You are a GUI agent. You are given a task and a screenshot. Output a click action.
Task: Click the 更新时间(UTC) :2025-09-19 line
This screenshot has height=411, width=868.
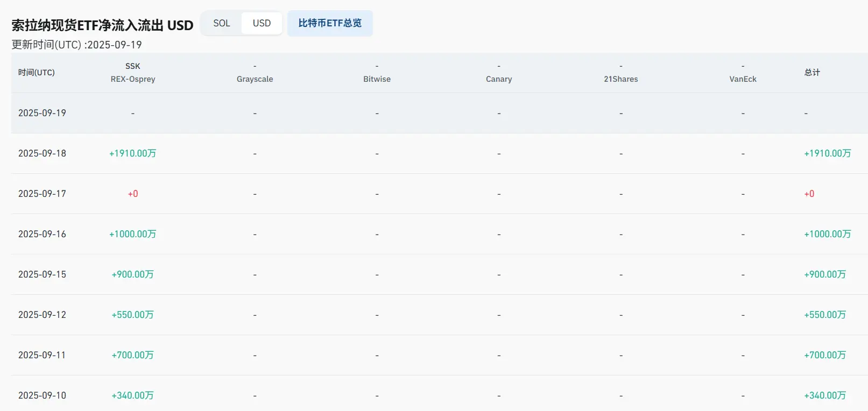(x=76, y=45)
